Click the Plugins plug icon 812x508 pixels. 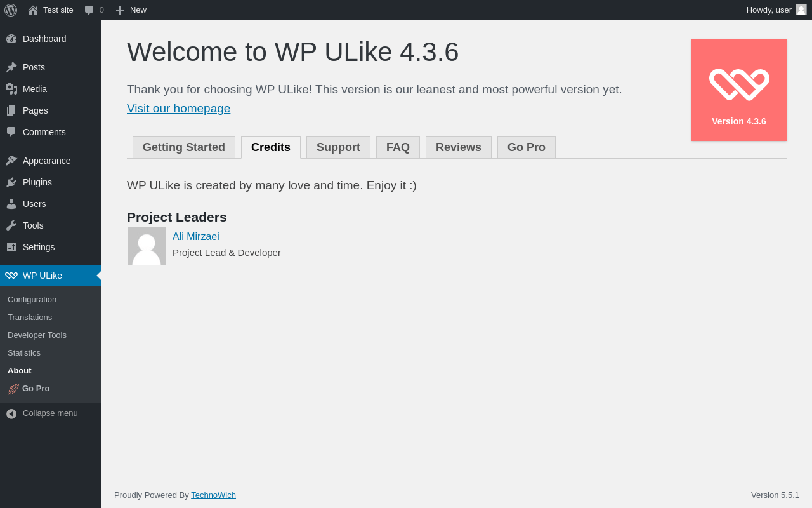click(11, 182)
